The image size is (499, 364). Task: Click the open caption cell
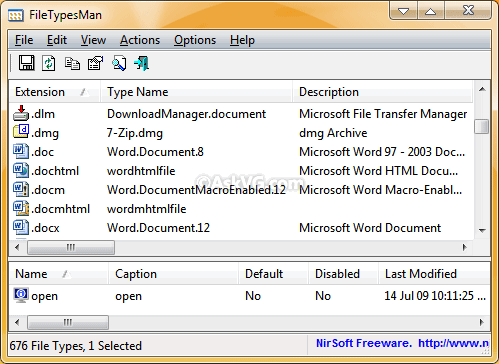point(128,296)
